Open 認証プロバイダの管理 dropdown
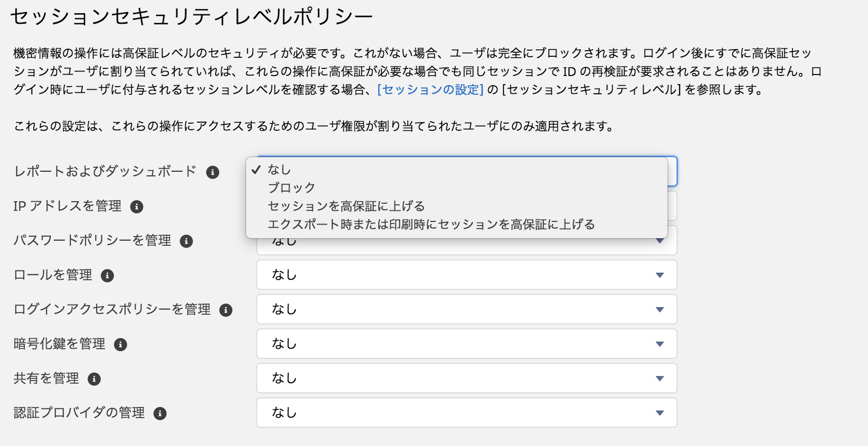Screen dimensions: 868x446 [x=466, y=413]
